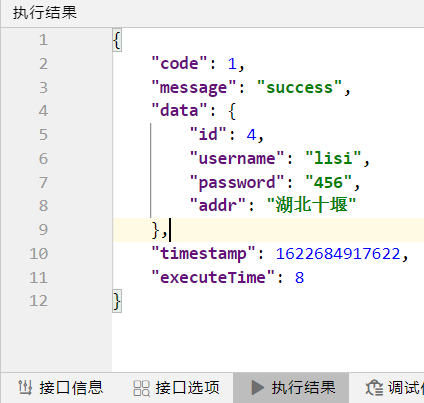424x403 pixels.
Task: Open the 接口信息 tab
Action: pyautogui.click(x=60, y=388)
